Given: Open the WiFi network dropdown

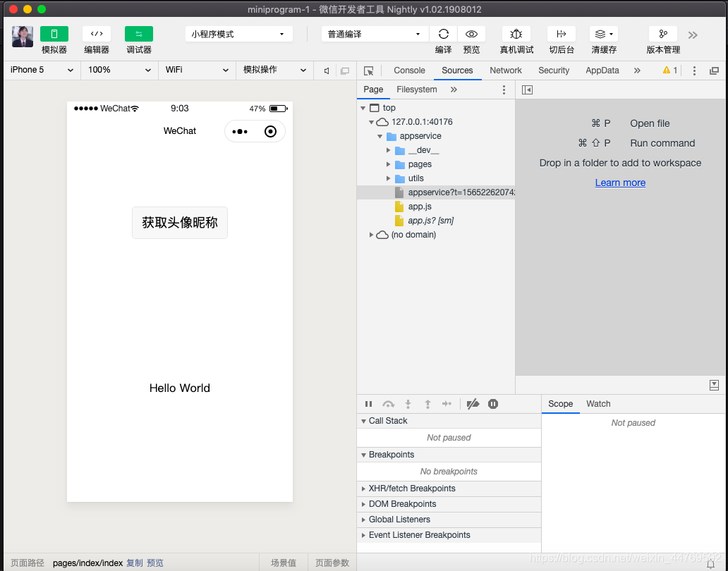Looking at the screenshot, I should pos(197,70).
